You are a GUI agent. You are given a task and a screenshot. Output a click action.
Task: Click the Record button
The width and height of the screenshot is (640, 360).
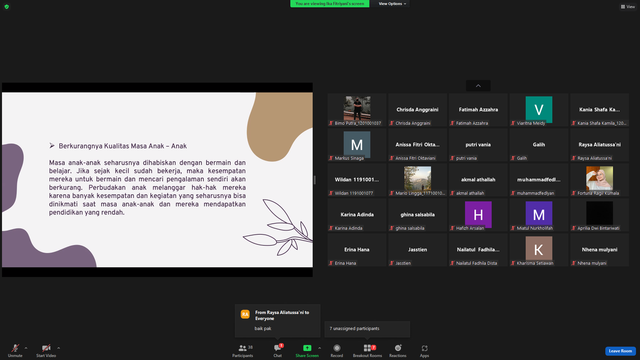337,350
